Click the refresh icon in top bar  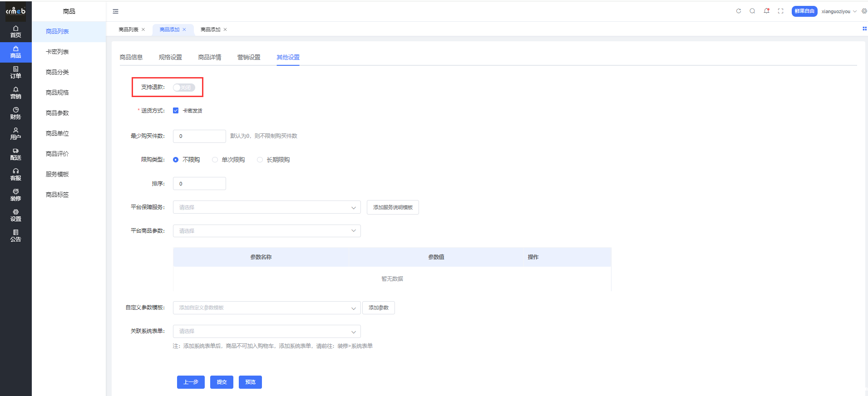[739, 11]
